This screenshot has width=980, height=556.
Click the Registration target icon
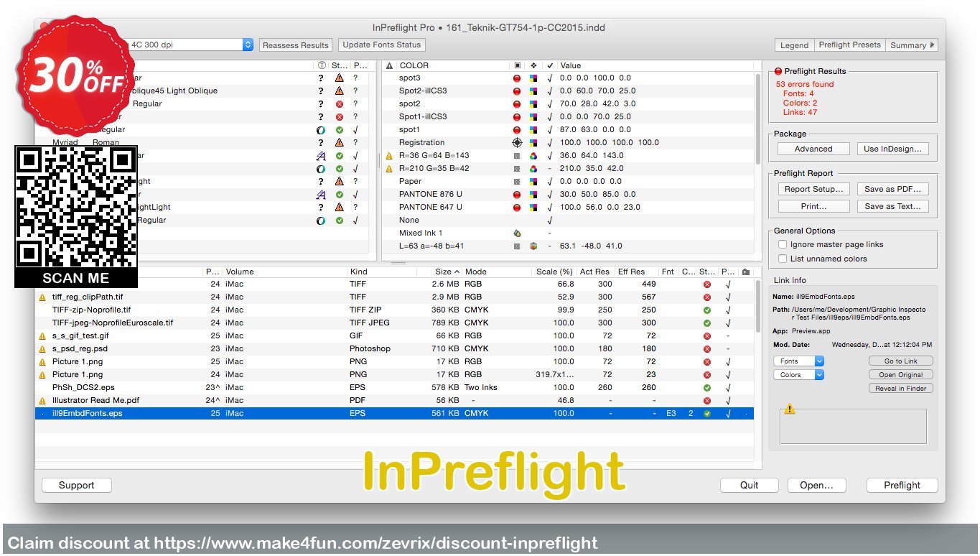point(517,142)
